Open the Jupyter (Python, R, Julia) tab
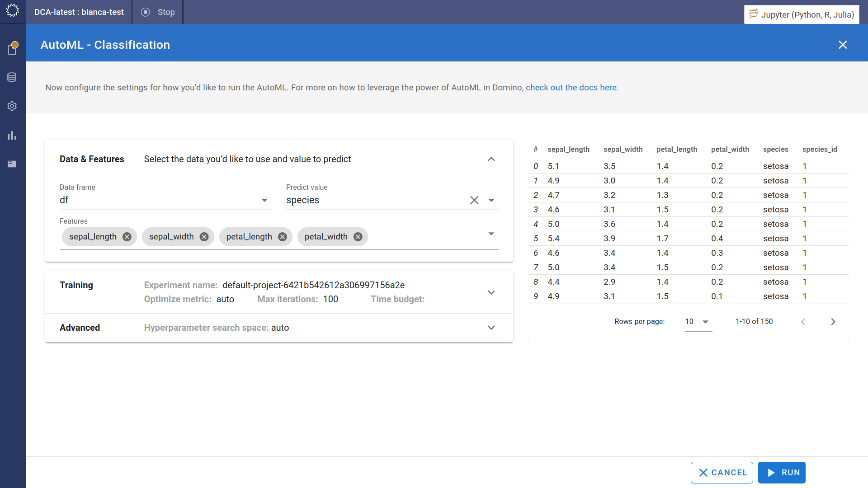Viewport: 868px width, 488px height. (802, 14)
